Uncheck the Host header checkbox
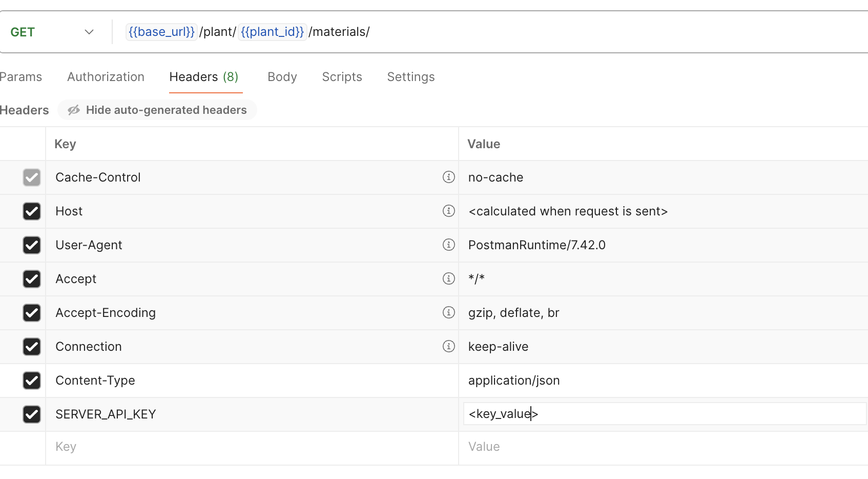Screen dimensions: 868x479 (32, 211)
